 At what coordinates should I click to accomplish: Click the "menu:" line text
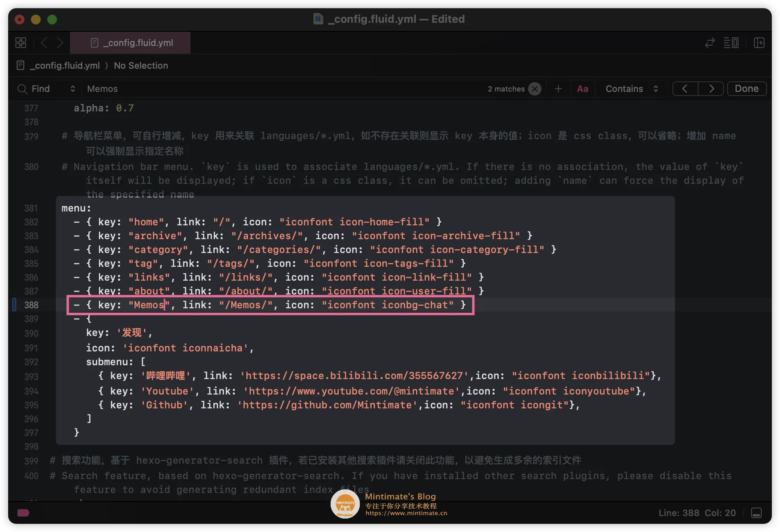(76, 208)
